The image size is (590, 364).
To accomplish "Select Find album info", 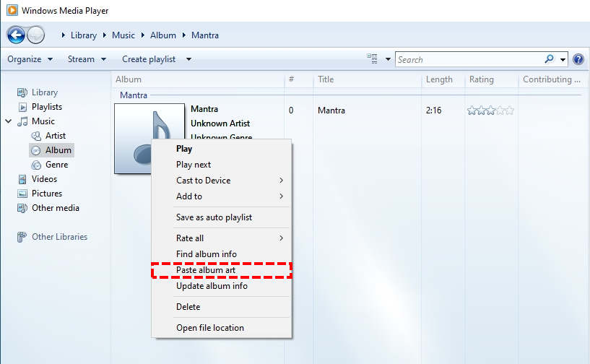I will click(x=222, y=253).
